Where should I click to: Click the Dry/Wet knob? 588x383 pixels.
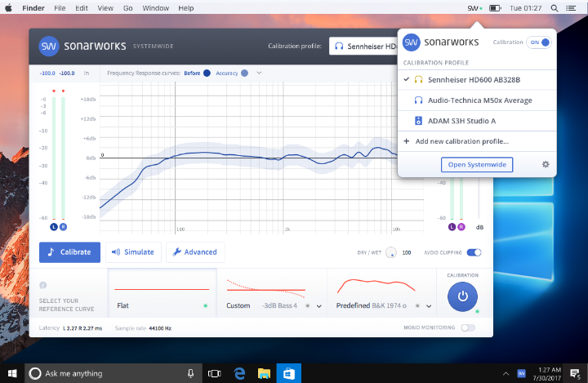[x=390, y=252]
